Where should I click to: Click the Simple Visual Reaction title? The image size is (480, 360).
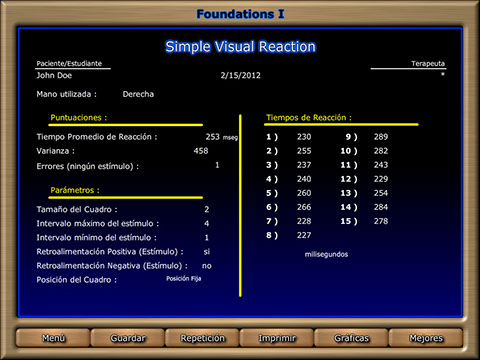tap(240, 47)
